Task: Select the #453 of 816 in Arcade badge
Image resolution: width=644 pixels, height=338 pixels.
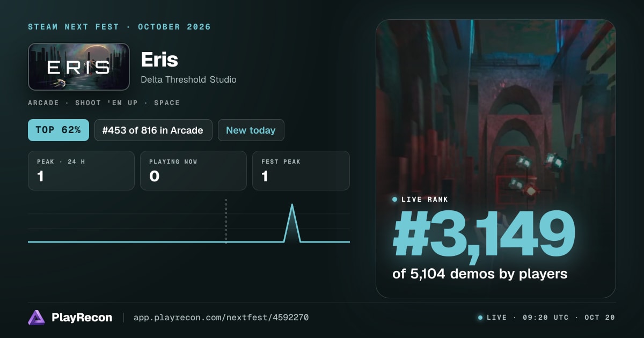Action: point(153,130)
